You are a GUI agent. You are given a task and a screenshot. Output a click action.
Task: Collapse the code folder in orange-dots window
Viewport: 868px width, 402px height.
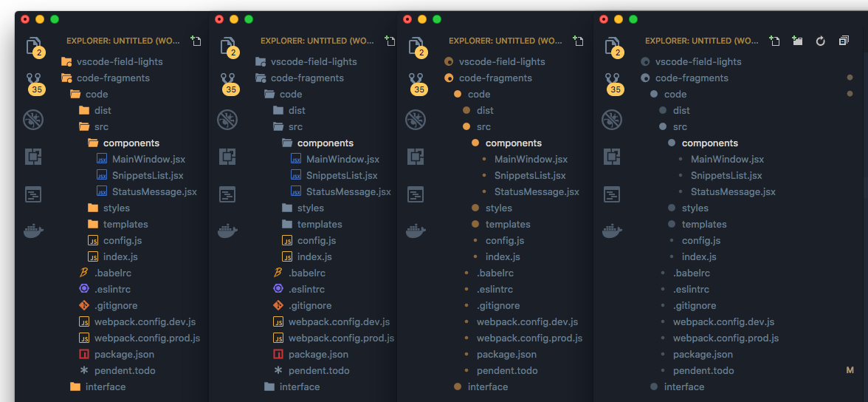[x=472, y=95]
